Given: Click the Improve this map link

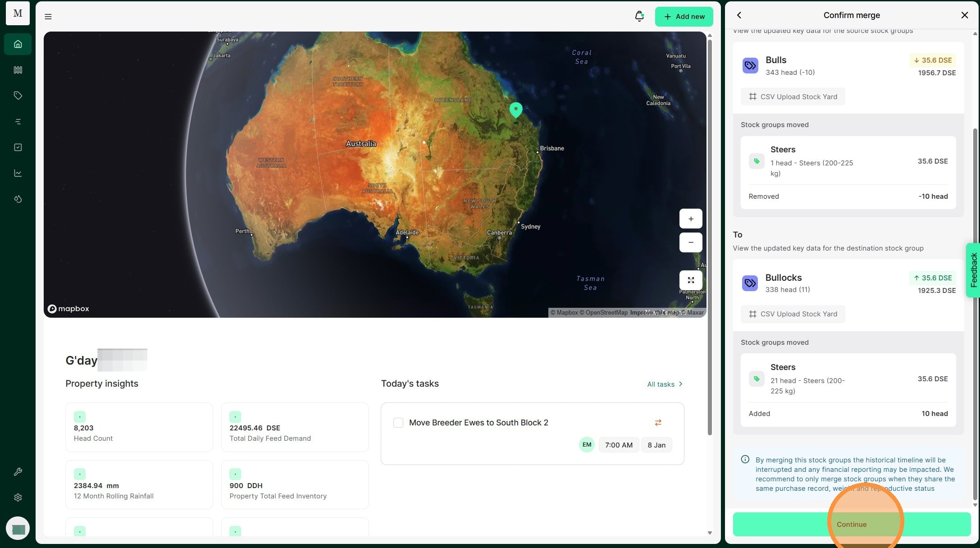Looking at the screenshot, I should (x=654, y=312).
